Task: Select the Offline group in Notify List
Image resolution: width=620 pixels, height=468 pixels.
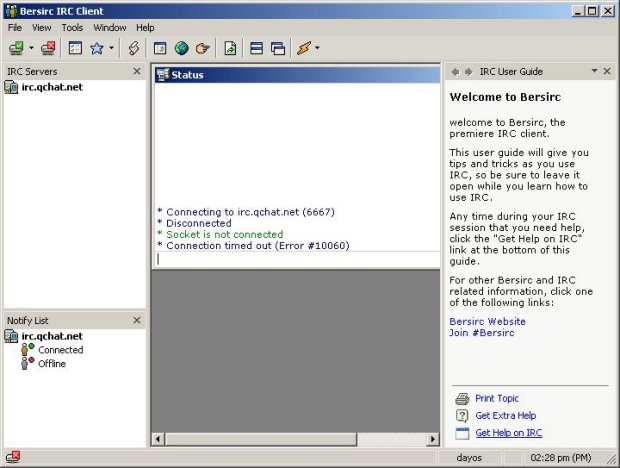Action: tap(51, 364)
